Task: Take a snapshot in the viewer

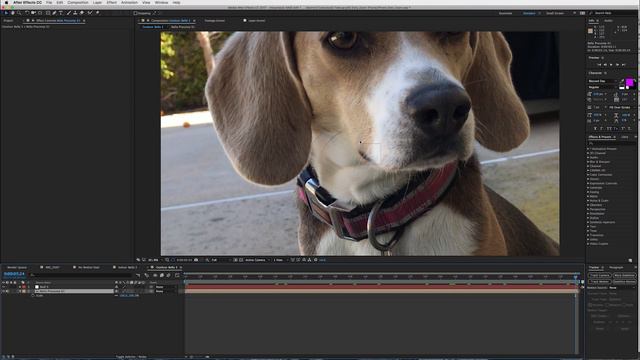Action: [196, 260]
